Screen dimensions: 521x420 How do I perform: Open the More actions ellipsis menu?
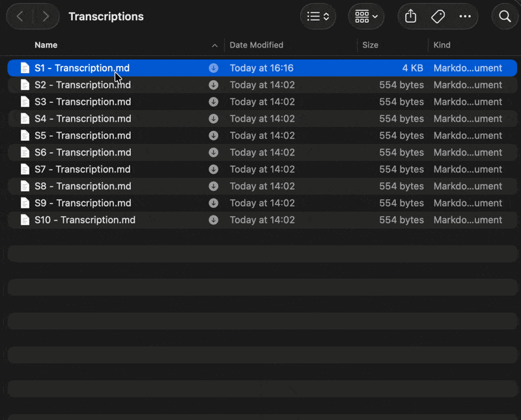tap(465, 17)
